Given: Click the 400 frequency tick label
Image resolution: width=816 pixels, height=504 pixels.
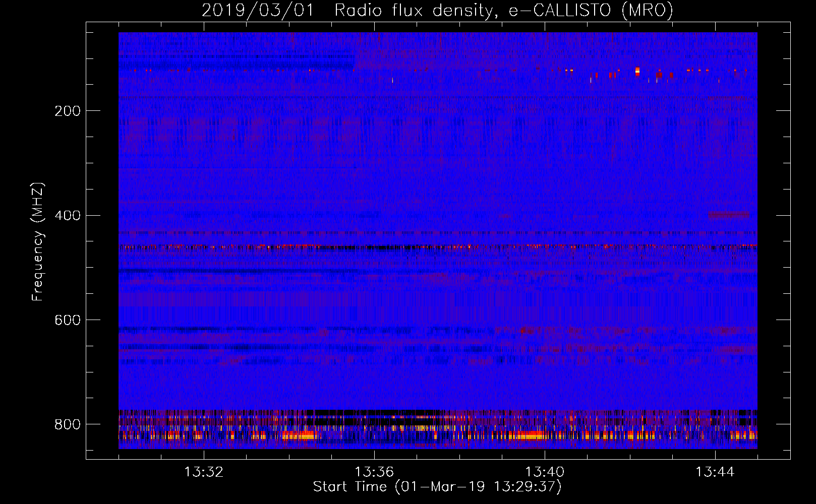Looking at the screenshot, I should [x=68, y=216].
